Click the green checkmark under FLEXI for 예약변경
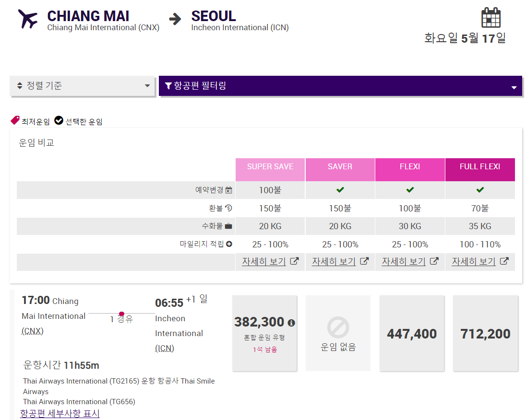This screenshot has height=420, width=526. click(x=410, y=190)
